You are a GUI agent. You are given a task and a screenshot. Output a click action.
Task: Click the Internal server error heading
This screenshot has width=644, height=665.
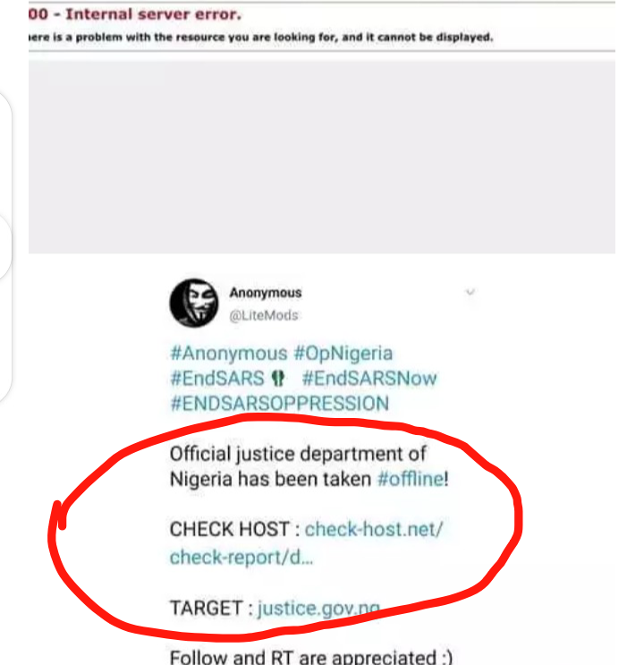(x=135, y=14)
